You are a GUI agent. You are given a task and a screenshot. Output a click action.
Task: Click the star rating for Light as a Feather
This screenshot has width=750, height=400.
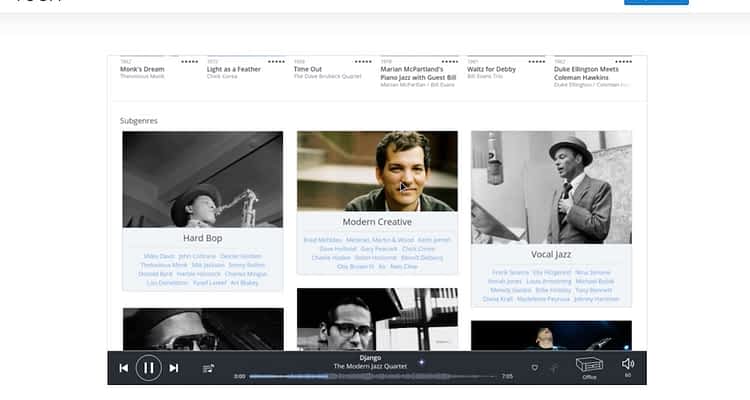click(276, 62)
